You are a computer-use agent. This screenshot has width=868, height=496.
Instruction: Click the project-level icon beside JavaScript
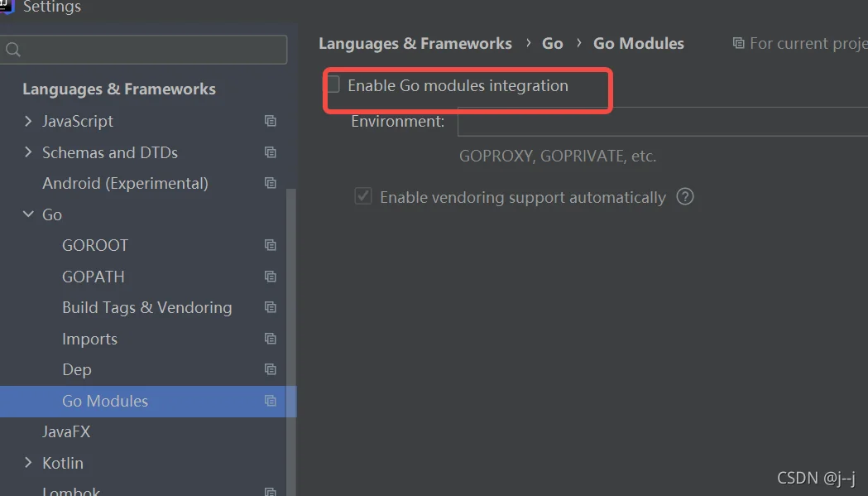(270, 121)
